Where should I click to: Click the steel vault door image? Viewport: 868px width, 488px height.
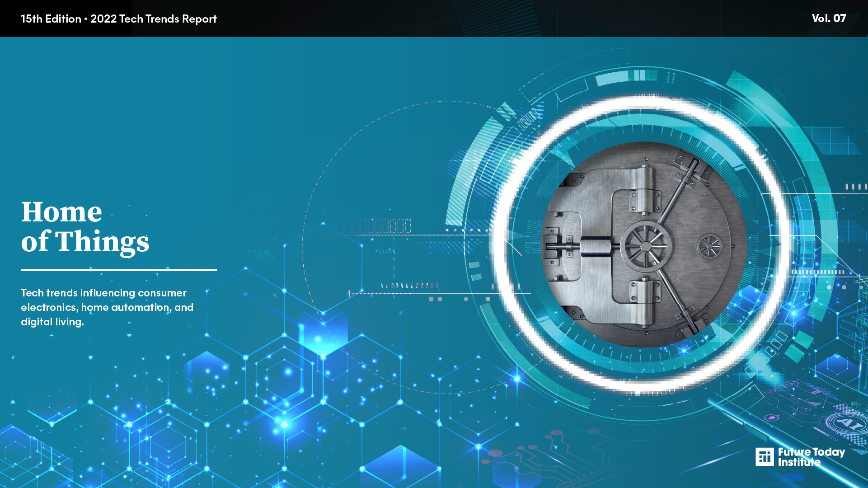644,244
